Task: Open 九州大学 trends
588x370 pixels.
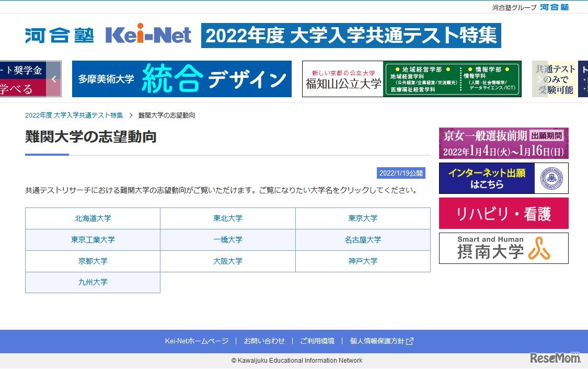Action: click(x=93, y=282)
